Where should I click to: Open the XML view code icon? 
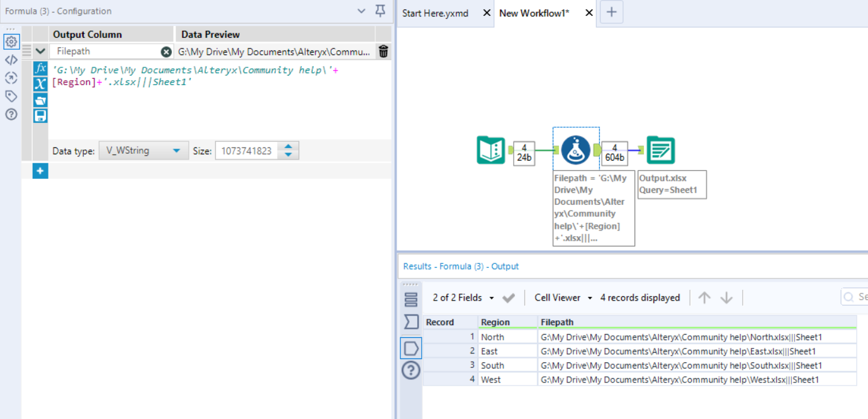[x=11, y=60]
